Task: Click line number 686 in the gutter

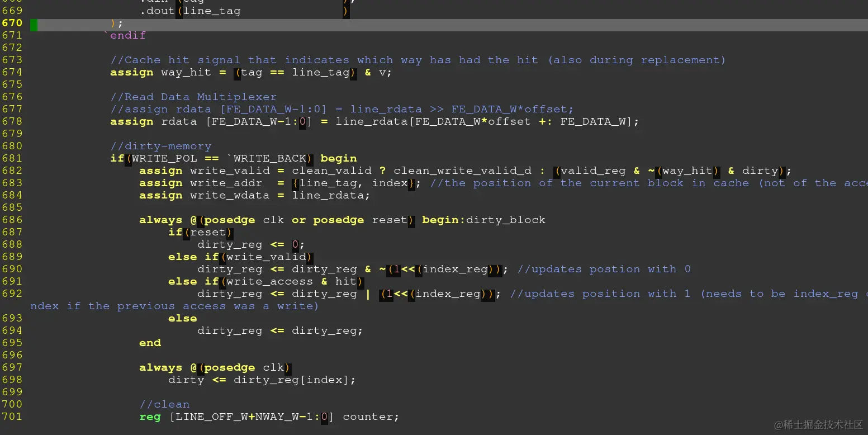Action: tap(12, 220)
